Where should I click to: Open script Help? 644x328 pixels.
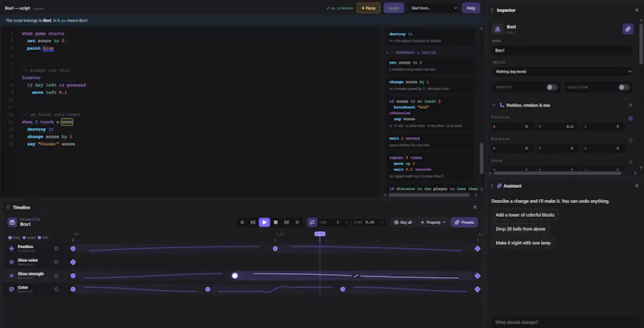pos(471,8)
